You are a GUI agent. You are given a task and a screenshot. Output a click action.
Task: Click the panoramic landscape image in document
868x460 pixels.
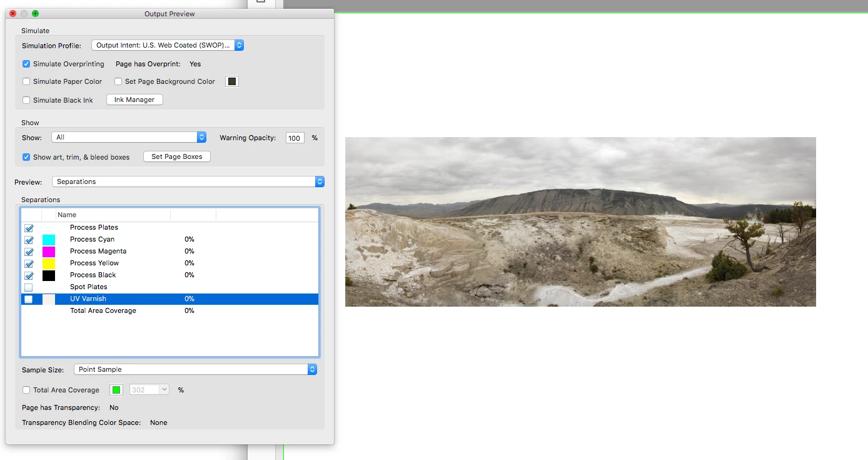pyautogui.click(x=580, y=222)
